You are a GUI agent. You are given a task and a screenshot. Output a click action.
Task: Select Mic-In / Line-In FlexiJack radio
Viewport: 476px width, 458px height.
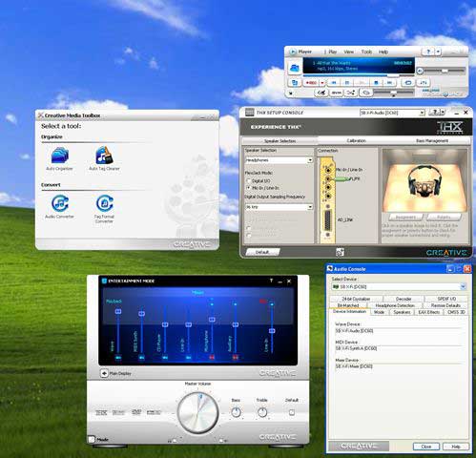[x=249, y=188]
